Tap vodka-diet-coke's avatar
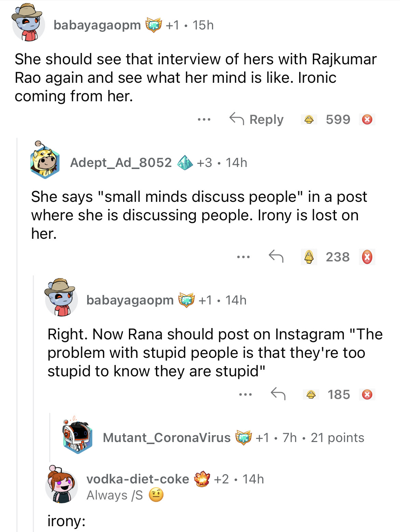The height and width of the screenshot is (532, 400). click(62, 485)
